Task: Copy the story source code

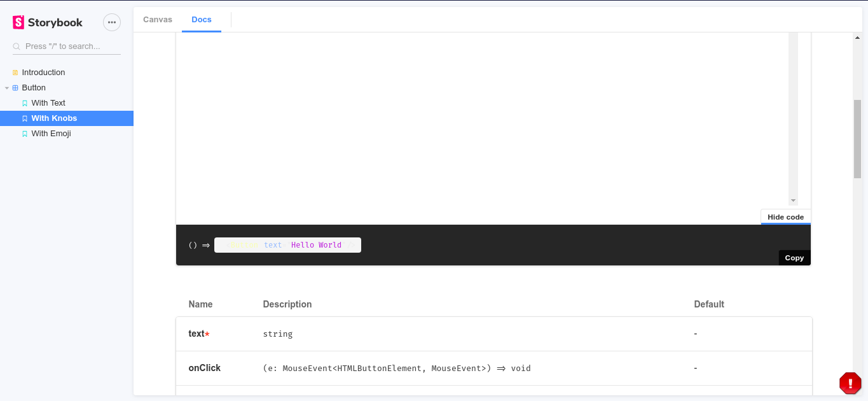Action: pos(794,258)
